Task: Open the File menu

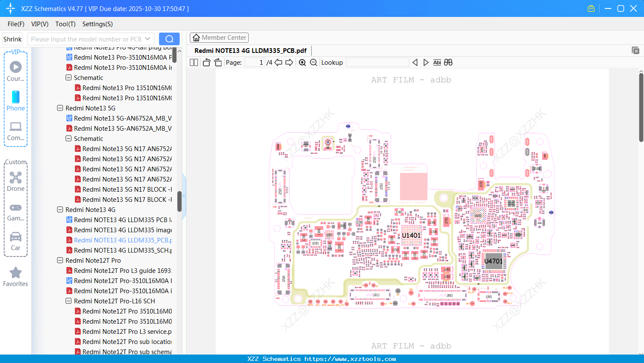Action: point(16,24)
